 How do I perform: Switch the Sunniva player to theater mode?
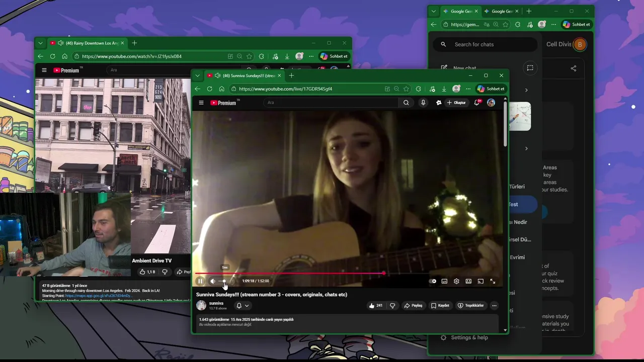click(x=468, y=281)
